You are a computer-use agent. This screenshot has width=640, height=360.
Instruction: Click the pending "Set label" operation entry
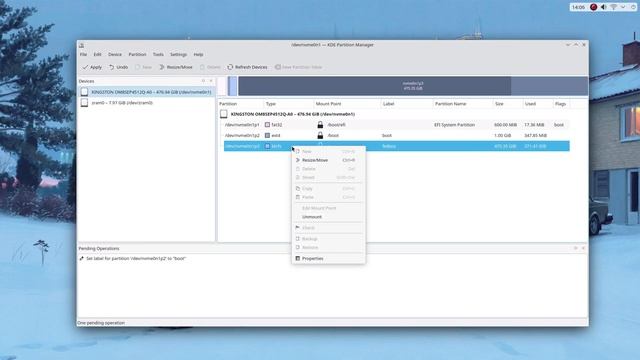point(133,258)
